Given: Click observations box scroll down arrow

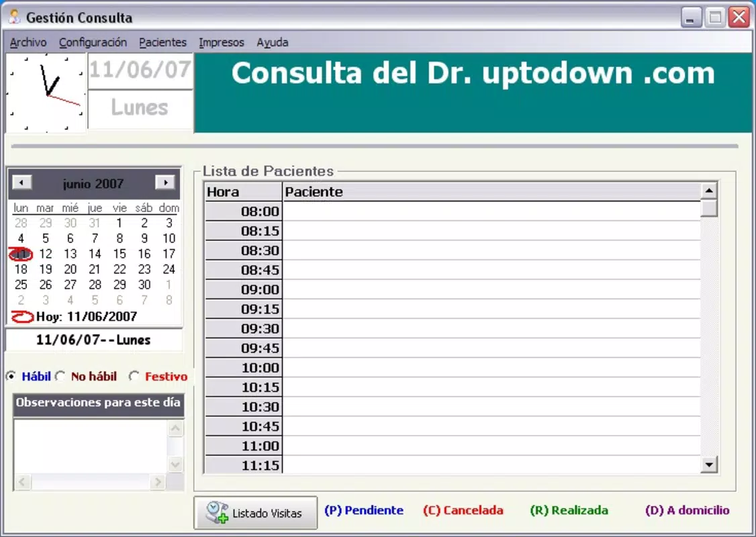Looking at the screenshot, I should point(175,465).
